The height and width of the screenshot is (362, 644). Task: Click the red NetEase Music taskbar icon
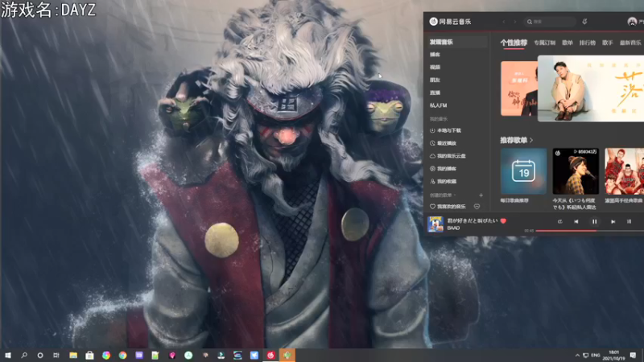(x=270, y=356)
